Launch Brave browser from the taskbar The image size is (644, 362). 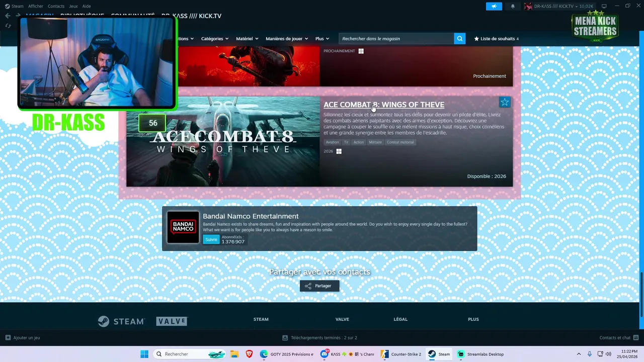pyautogui.click(x=249, y=354)
